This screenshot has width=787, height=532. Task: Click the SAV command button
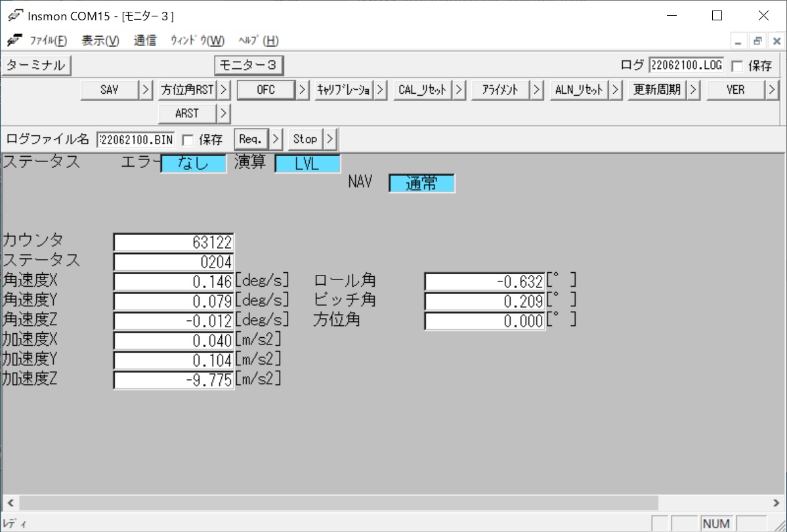[x=110, y=90]
